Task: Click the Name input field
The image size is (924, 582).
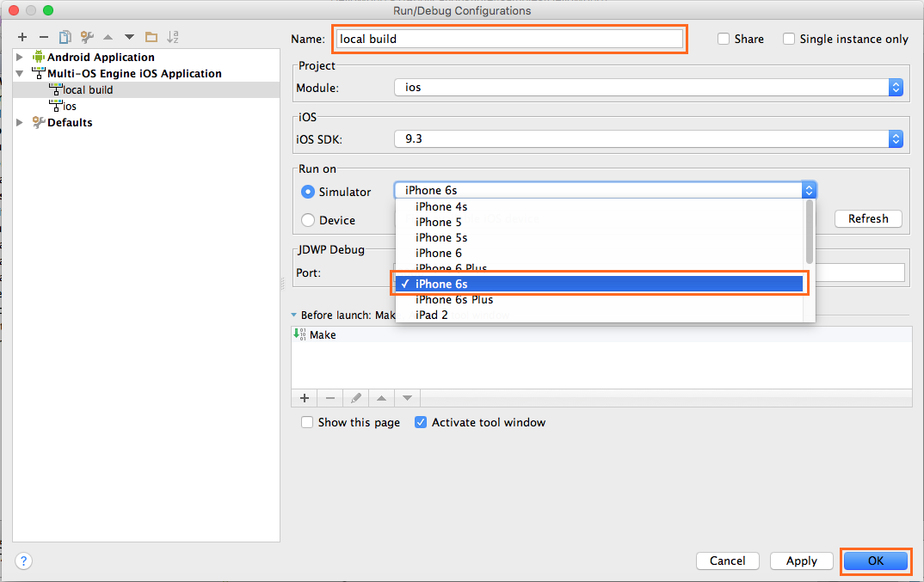Action: (x=509, y=39)
